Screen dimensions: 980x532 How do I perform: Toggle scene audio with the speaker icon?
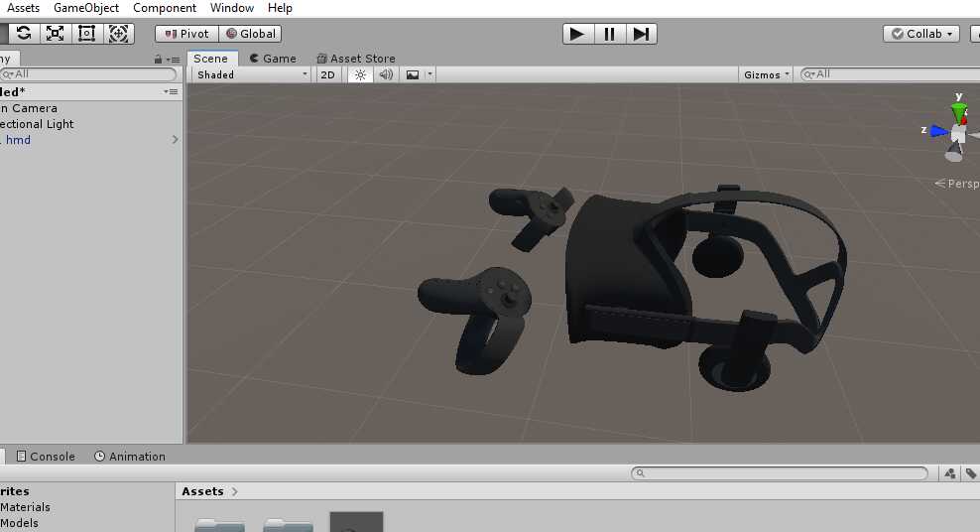point(386,74)
